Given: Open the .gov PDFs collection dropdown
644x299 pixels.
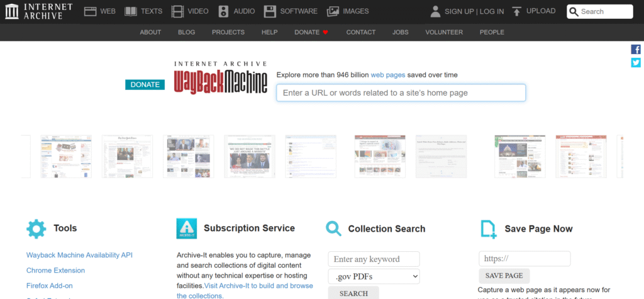Looking at the screenshot, I should (x=374, y=276).
